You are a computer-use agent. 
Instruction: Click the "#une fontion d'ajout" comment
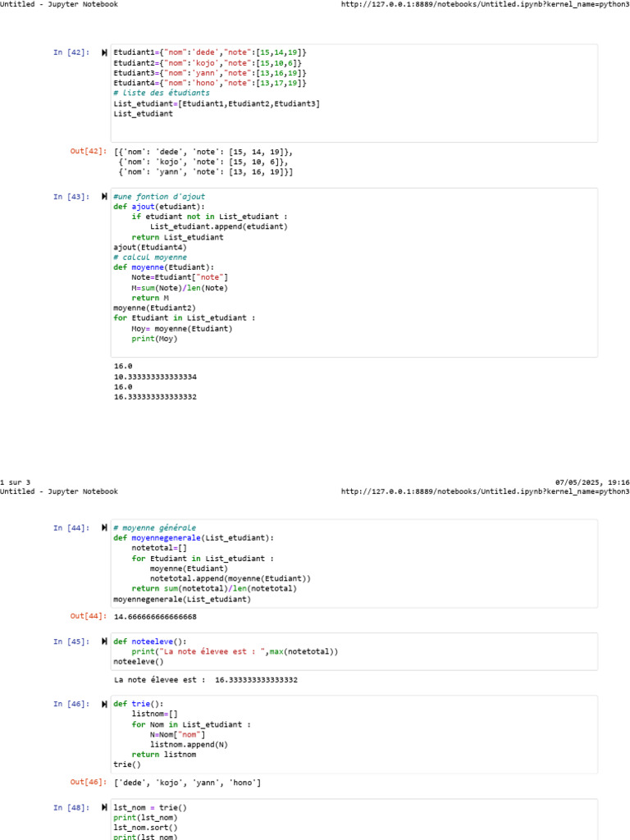[x=159, y=197]
